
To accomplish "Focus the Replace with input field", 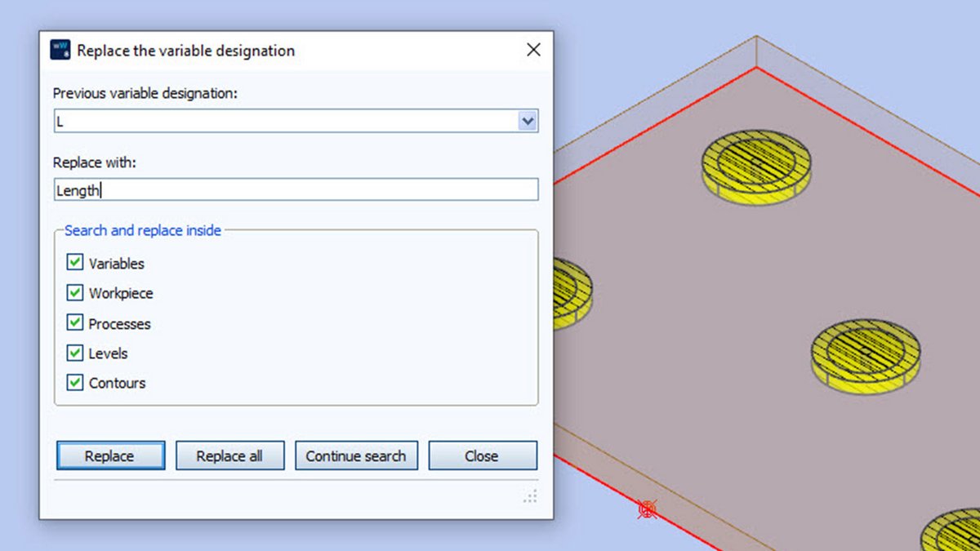I will 296,190.
